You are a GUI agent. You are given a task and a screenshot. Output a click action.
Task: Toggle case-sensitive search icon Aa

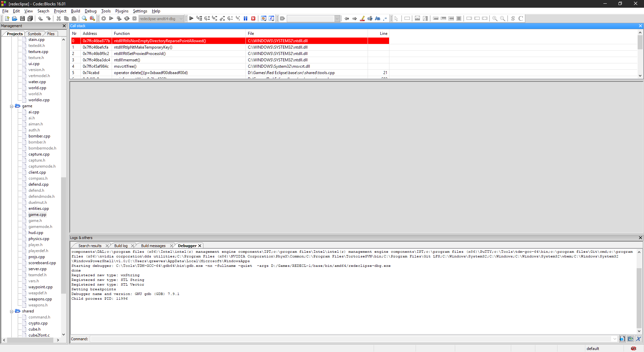(x=378, y=18)
